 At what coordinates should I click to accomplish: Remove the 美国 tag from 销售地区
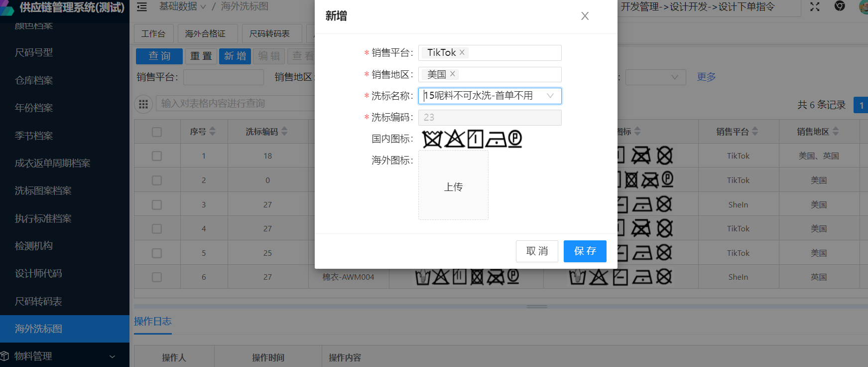(453, 74)
